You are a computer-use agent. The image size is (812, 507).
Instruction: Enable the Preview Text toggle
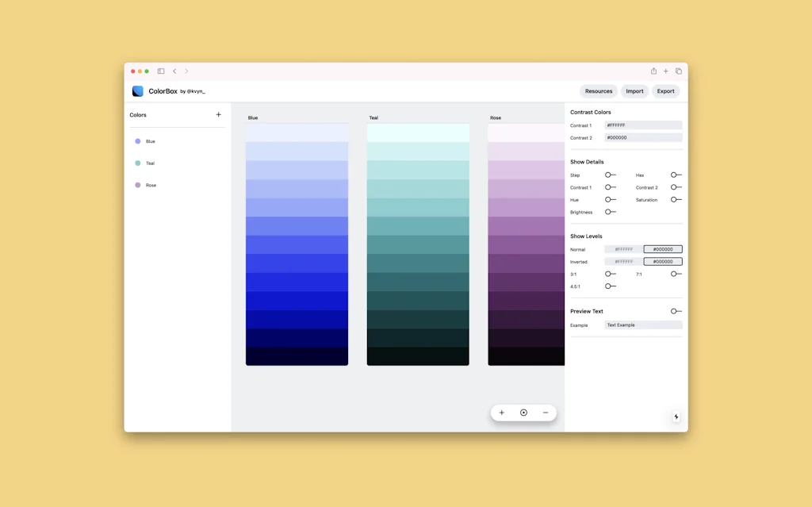[675, 311]
